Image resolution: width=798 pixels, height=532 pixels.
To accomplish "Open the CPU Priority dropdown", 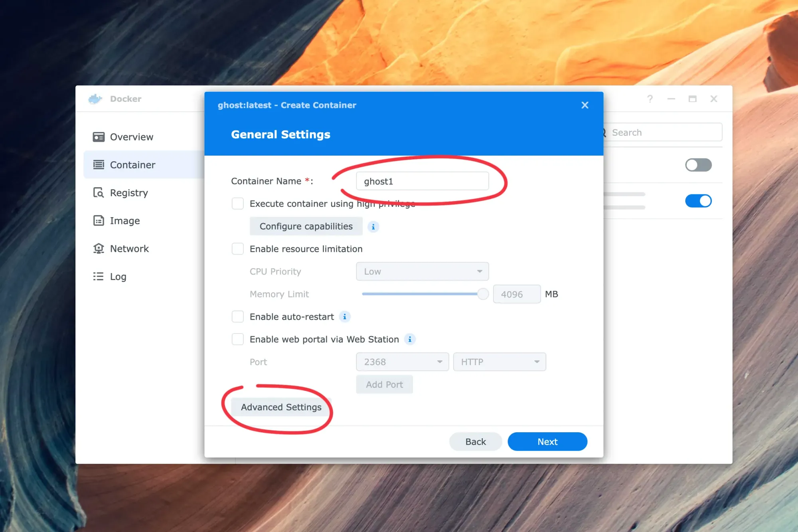I will click(422, 271).
